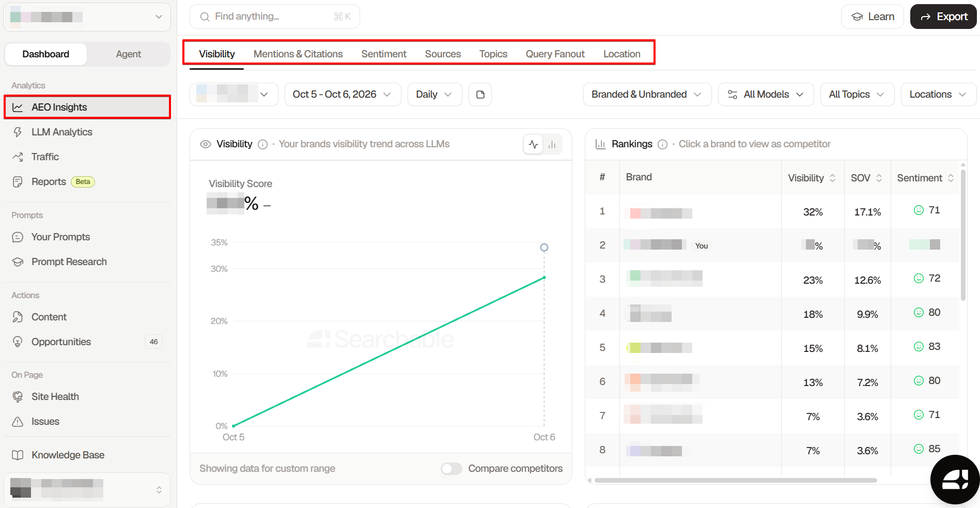The height and width of the screenshot is (508, 980).
Task: Click the Site Health icon
Action: pyautogui.click(x=18, y=397)
